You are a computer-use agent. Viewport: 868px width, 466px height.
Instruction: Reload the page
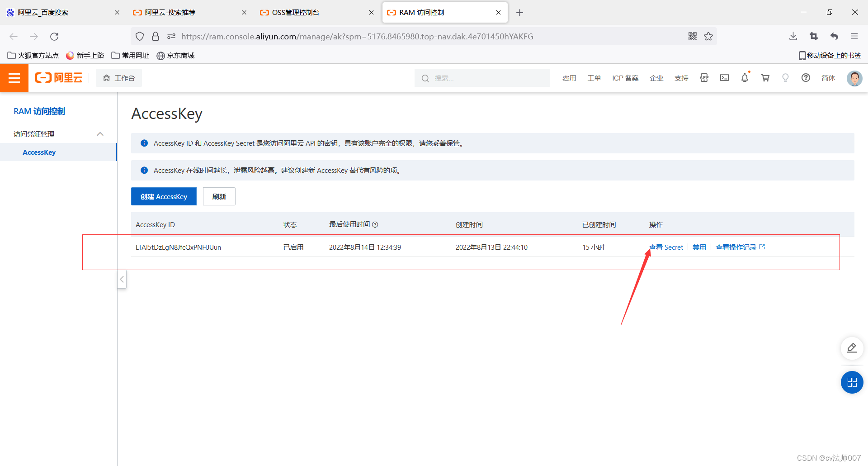(x=54, y=36)
